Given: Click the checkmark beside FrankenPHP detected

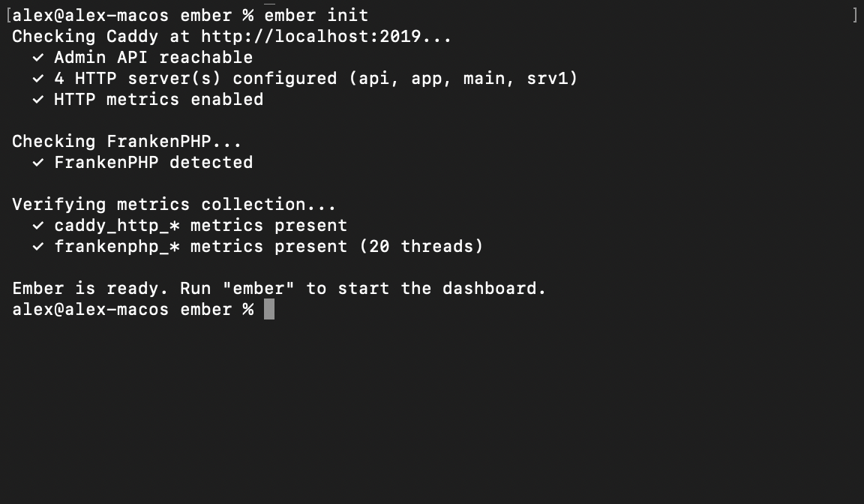Looking at the screenshot, I should tap(38, 163).
